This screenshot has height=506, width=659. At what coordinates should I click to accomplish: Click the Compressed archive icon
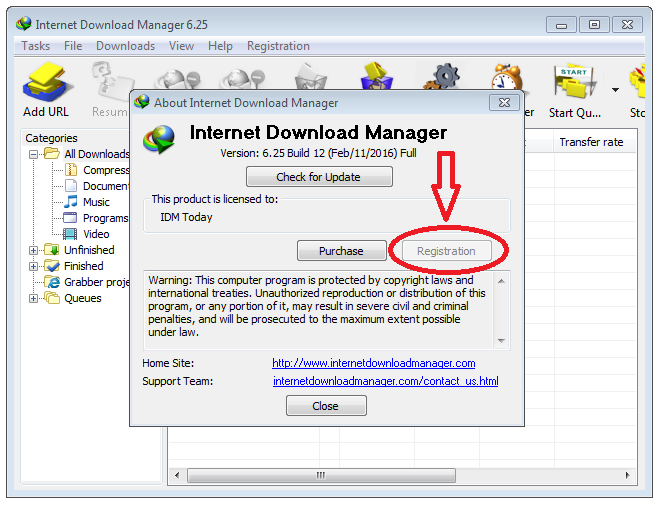coord(71,170)
